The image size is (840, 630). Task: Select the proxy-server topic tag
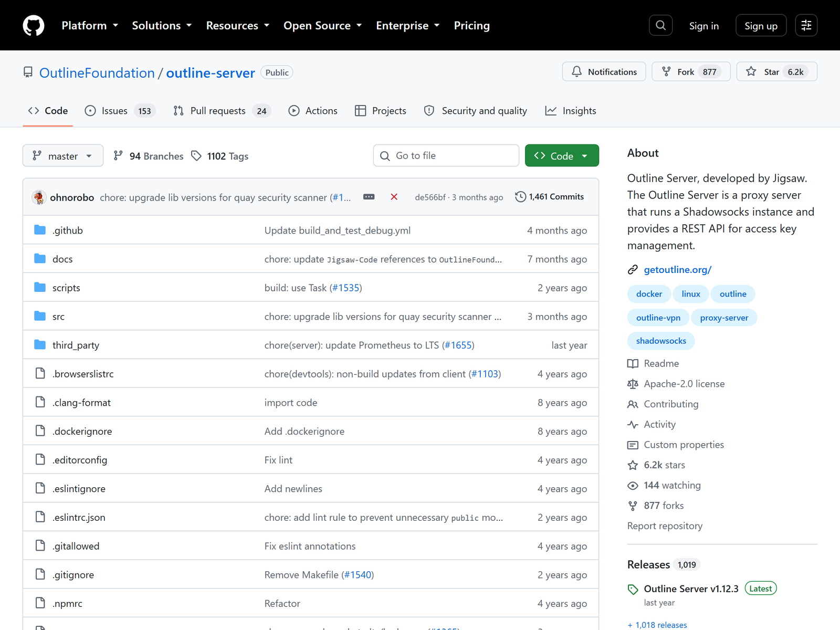tap(724, 318)
